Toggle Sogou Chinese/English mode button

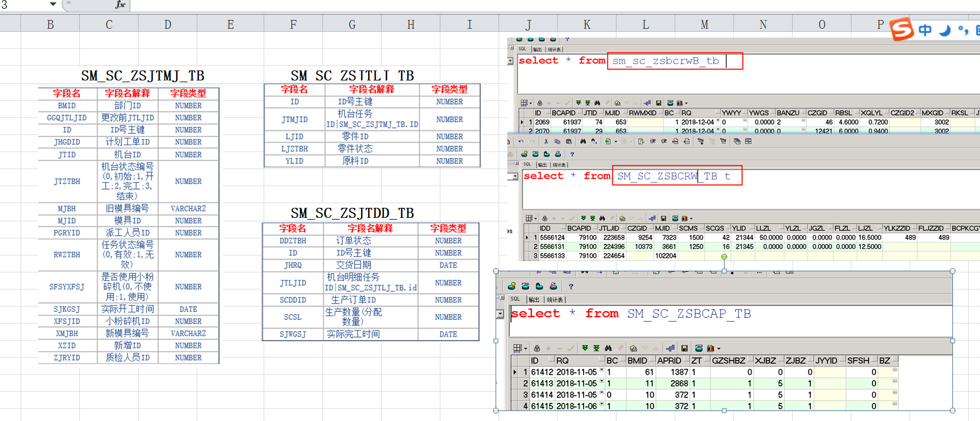925,30
